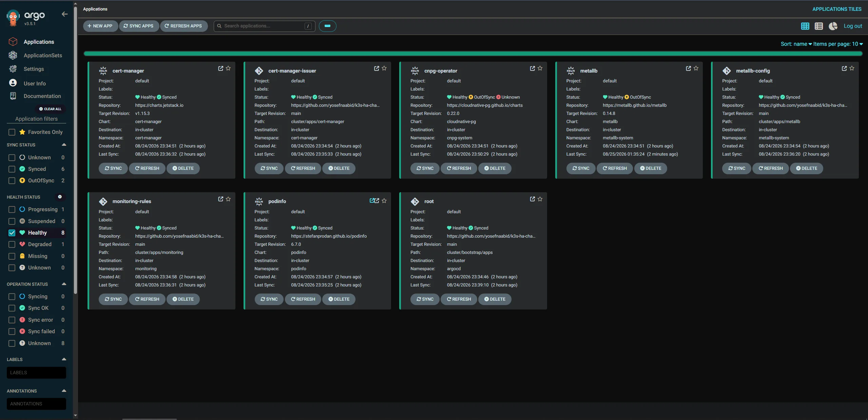The width and height of the screenshot is (868, 420).
Task: Click the LABELS filter input
Action: (36, 373)
